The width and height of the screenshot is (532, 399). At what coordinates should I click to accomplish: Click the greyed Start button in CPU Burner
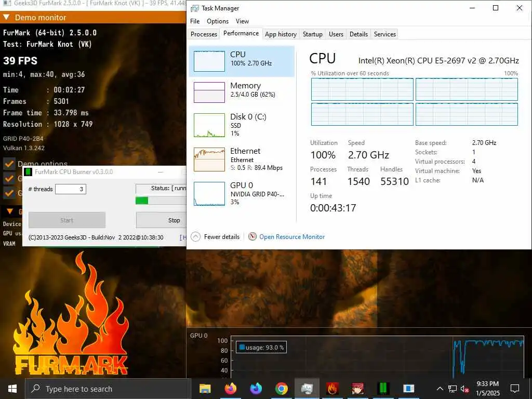pos(67,220)
